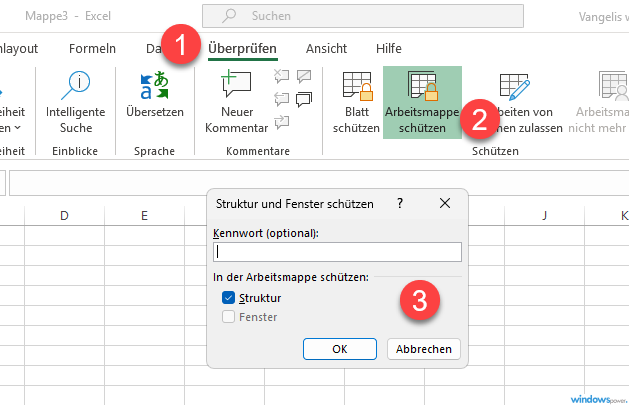This screenshot has width=629, height=405.
Task: Open the Hilfe tab
Action: [x=388, y=48]
